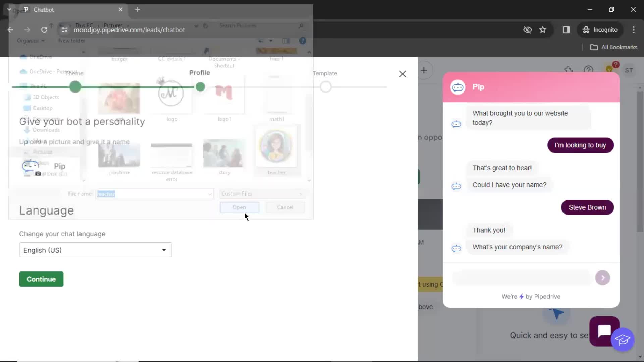The height and width of the screenshot is (362, 644).
Task: Click the Open button in file dialog
Action: pyautogui.click(x=239, y=207)
